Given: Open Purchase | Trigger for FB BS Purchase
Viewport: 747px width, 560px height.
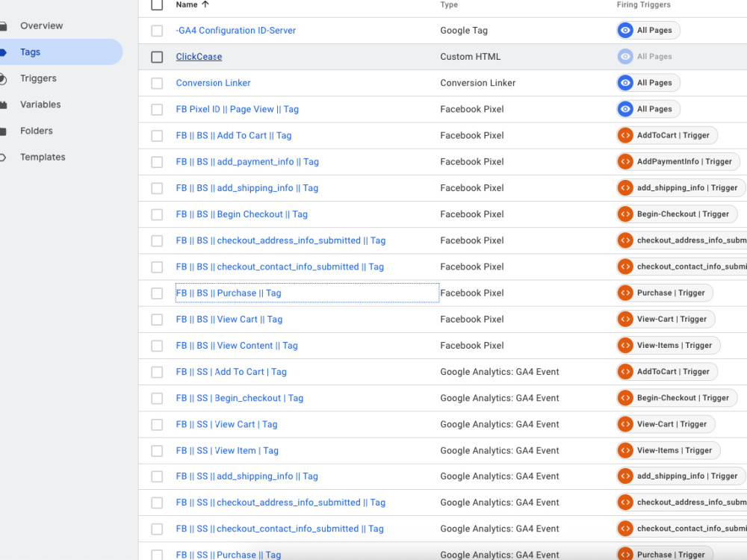Looking at the screenshot, I should pyautogui.click(x=665, y=293).
